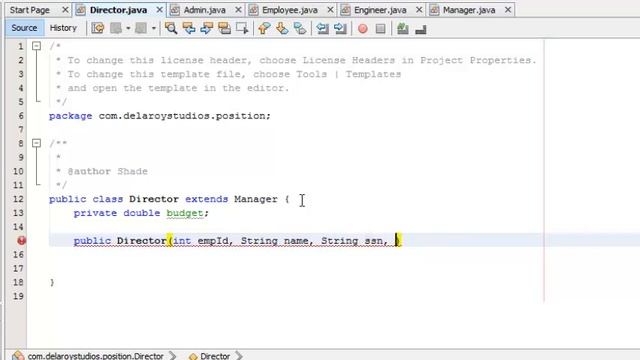Click the Uncomment toolbar icon

(x=421, y=29)
